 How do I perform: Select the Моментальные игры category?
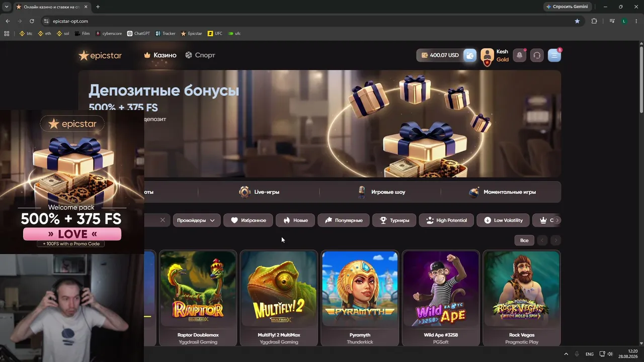[502, 192]
